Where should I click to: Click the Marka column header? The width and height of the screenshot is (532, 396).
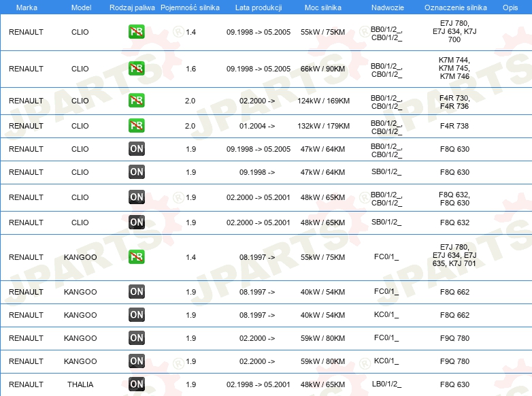click(x=26, y=7)
